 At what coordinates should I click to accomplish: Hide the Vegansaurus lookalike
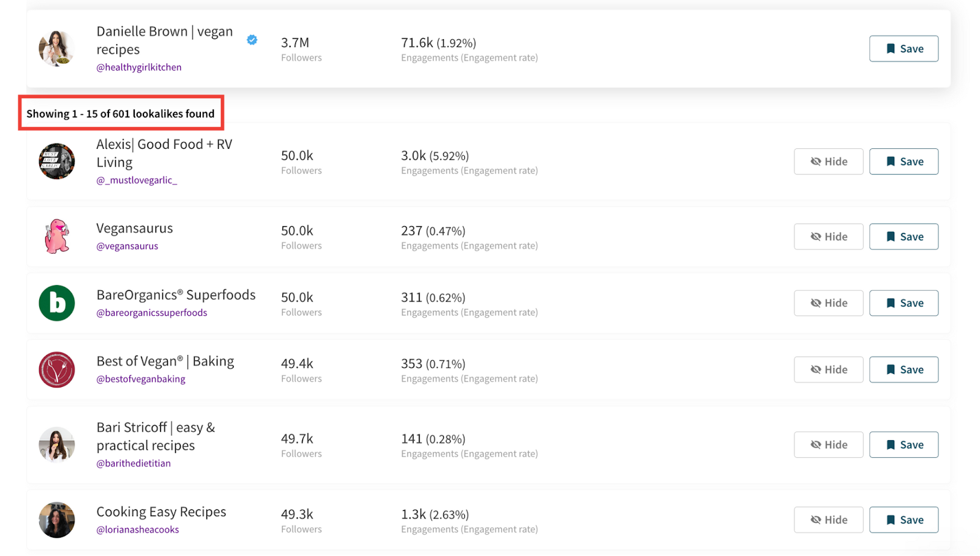click(x=828, y=237)
